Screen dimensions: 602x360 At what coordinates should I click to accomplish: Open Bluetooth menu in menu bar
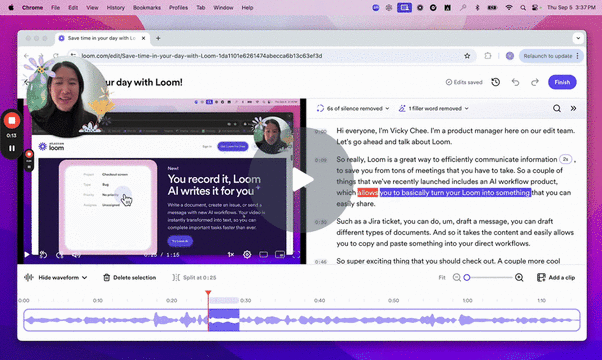pos(477,8)
